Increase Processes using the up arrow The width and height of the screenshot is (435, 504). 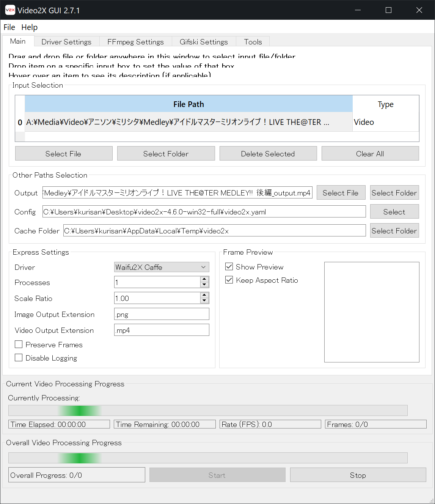pos(204,280)
